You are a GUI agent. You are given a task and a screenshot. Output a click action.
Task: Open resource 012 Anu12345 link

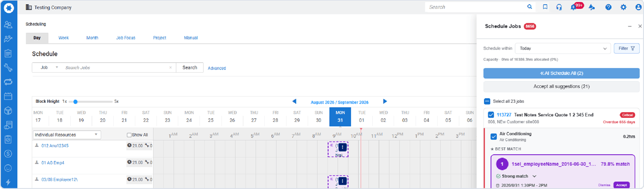55,145
